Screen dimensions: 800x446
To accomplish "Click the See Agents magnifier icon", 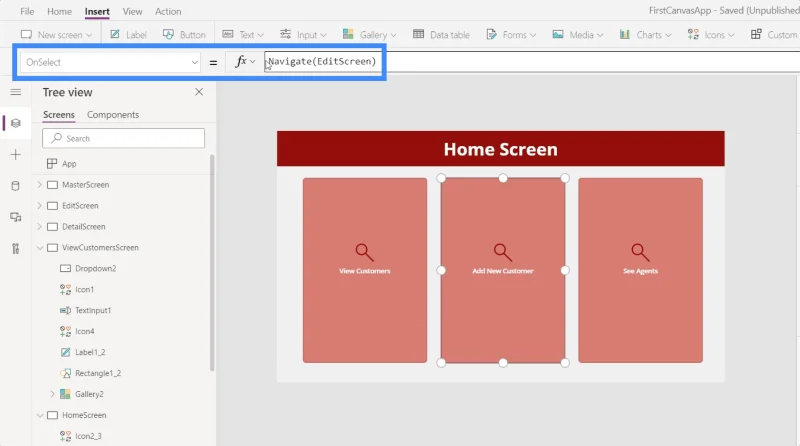I will click(x=640, y=252).
